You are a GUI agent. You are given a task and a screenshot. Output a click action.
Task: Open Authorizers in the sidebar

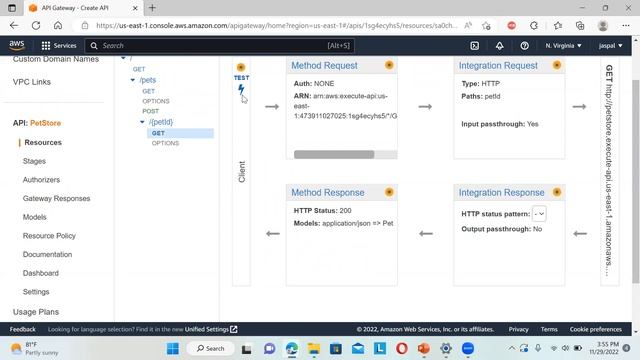pyautogui.click(x=41, y=180)
